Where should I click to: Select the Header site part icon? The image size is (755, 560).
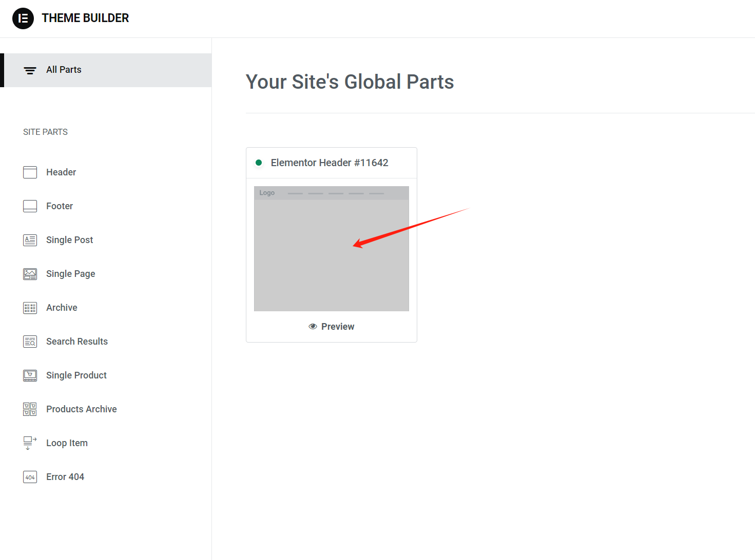[x=30, y=172]
